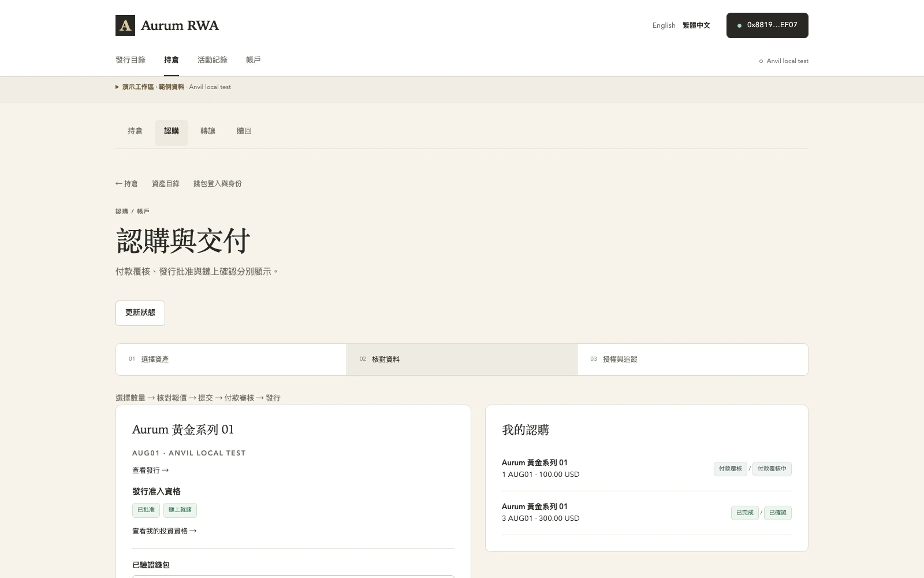Open the 帳戶 navigation tab
Screen dimensions: 924x578
pyautogui.click(x=254, y=60)
